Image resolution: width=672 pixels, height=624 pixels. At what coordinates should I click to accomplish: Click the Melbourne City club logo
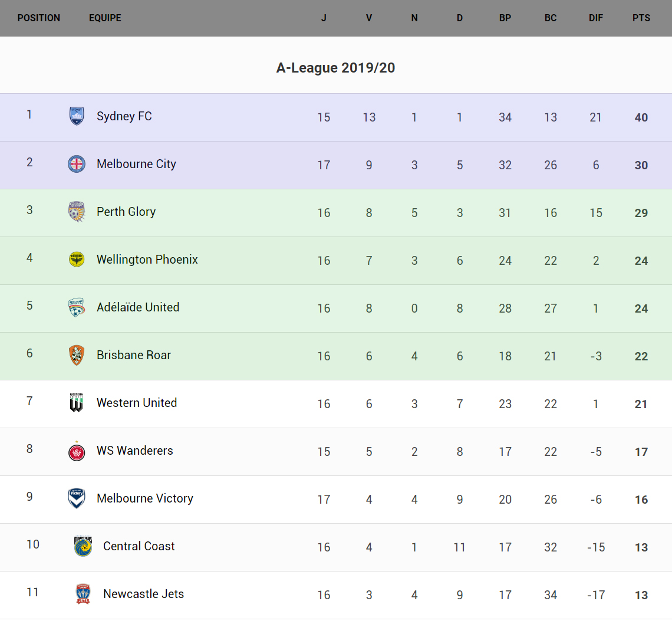[77, 164]
